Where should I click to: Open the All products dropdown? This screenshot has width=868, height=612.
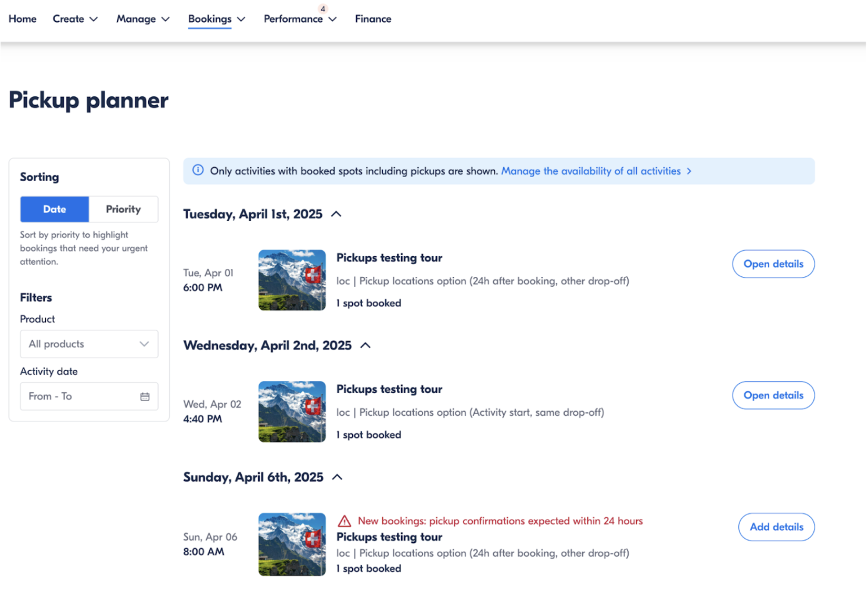pos(89,344)
